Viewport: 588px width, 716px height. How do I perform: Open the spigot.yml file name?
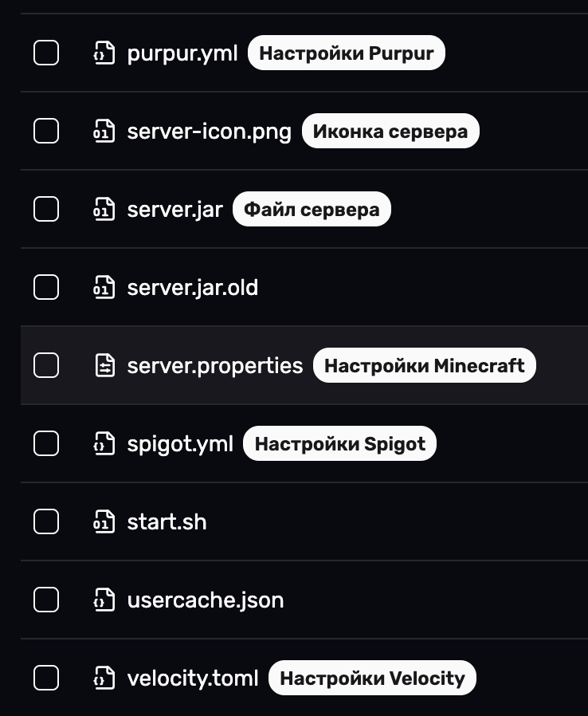coord(180,444)
